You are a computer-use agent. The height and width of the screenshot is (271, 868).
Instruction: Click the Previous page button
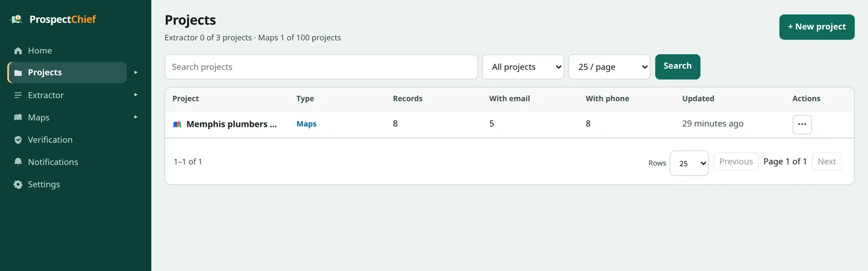(736, 162)
